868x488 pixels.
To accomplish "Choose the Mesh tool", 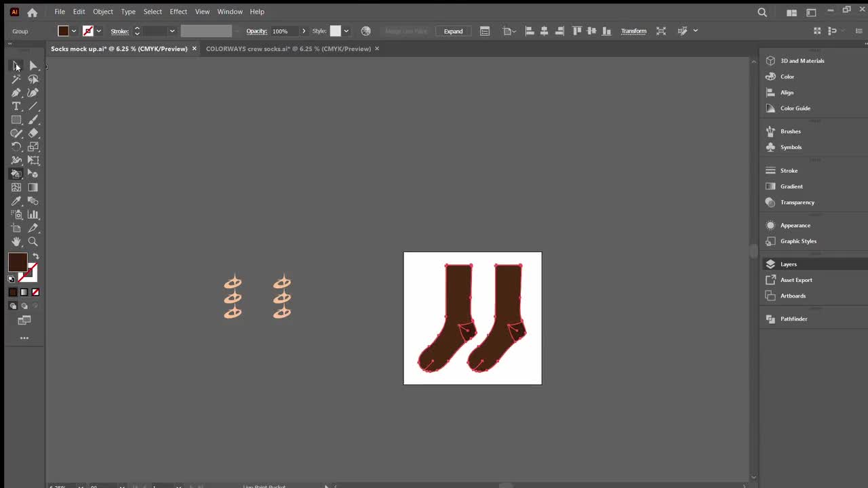I will point(16,188).
